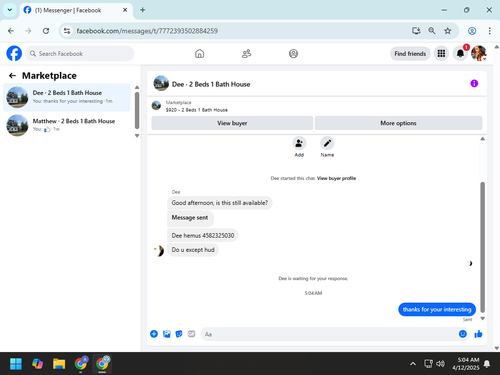Click the 'Message sent' bubble

click(x=190, y=218)
